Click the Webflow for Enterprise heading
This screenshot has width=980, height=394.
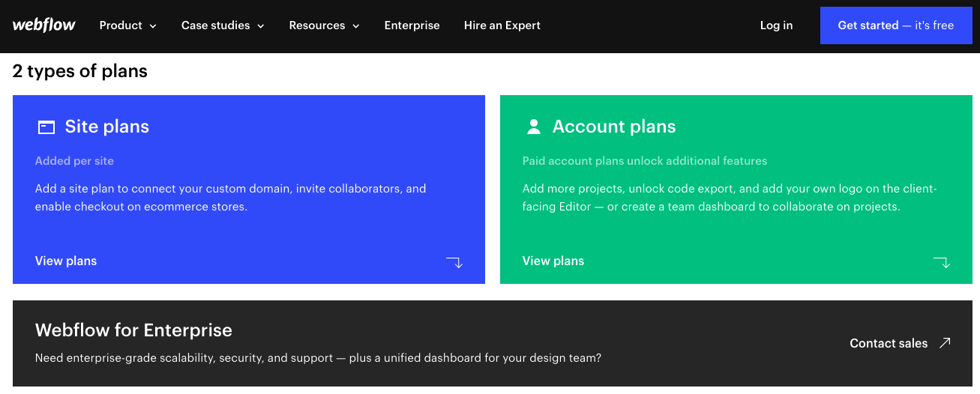[x=133, y=330]
